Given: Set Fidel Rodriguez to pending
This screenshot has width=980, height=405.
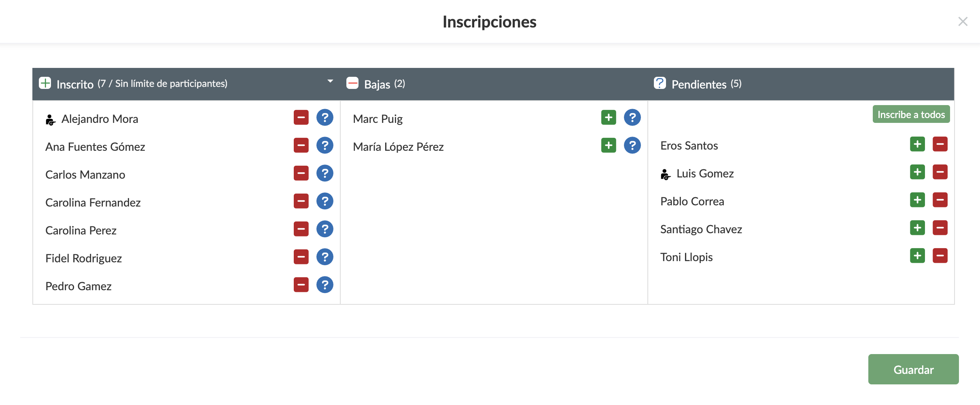Looking at the screenshot, I should [325, 257].
